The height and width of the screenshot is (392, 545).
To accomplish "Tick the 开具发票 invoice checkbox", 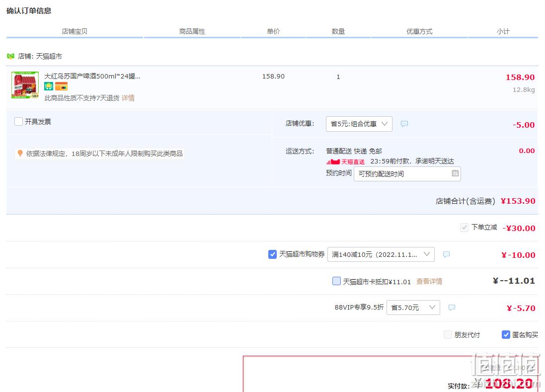I will click(19, 121).
